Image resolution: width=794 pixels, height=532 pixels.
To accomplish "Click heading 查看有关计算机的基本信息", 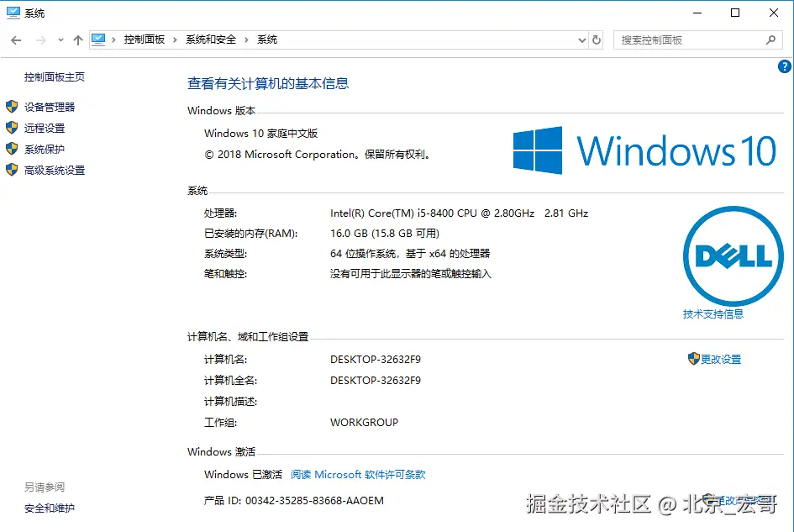I will pos(268,83).
